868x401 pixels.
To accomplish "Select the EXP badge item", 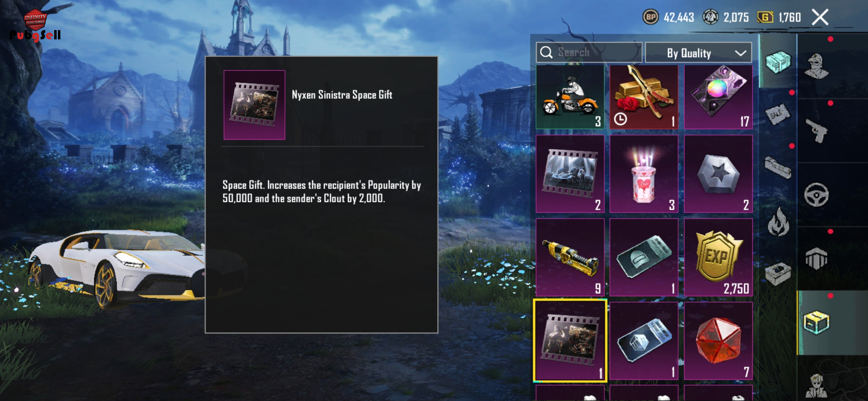I will point(718,257).
